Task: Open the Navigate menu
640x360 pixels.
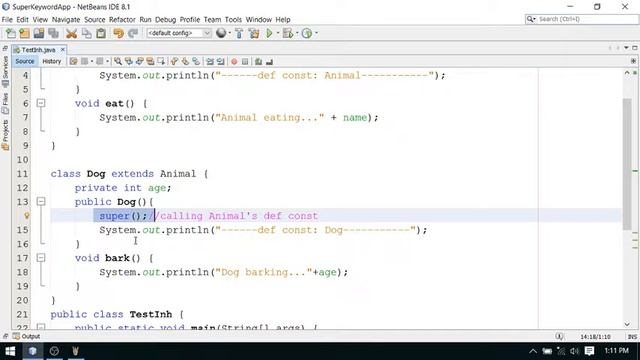Action: tap(66, 20)
